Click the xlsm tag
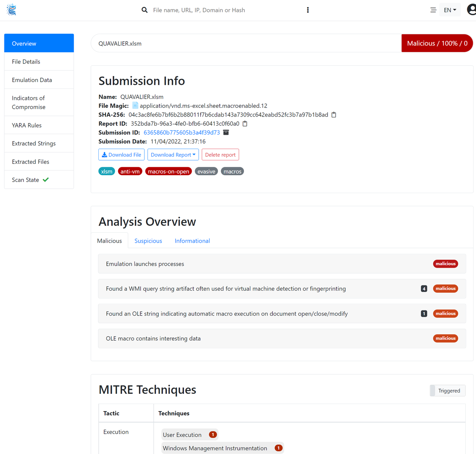This screenshot has height=454, width=476. [x=107, y=171]
